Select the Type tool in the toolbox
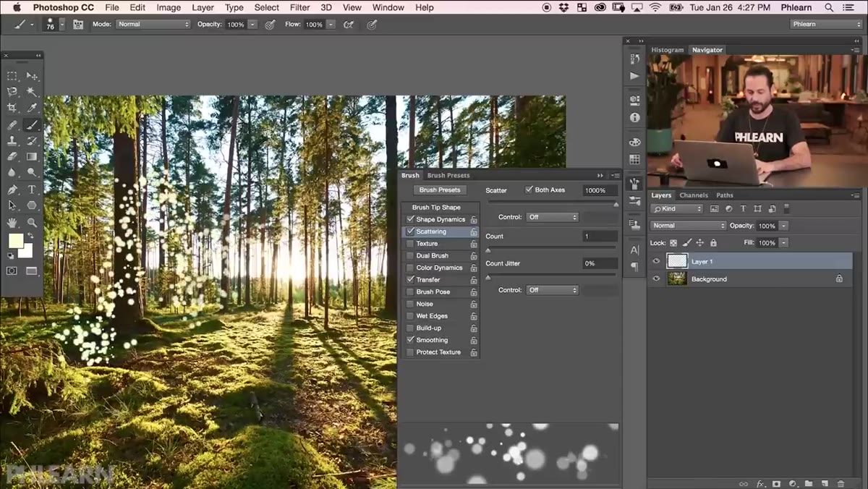Screen dimensions: 868x489 pos(32,190)
